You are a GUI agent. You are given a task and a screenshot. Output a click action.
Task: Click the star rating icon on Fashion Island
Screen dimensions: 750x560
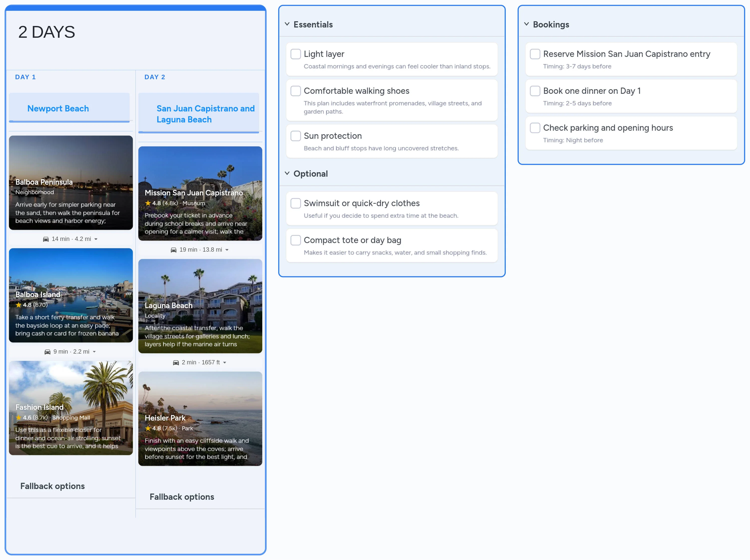(19, 418)
